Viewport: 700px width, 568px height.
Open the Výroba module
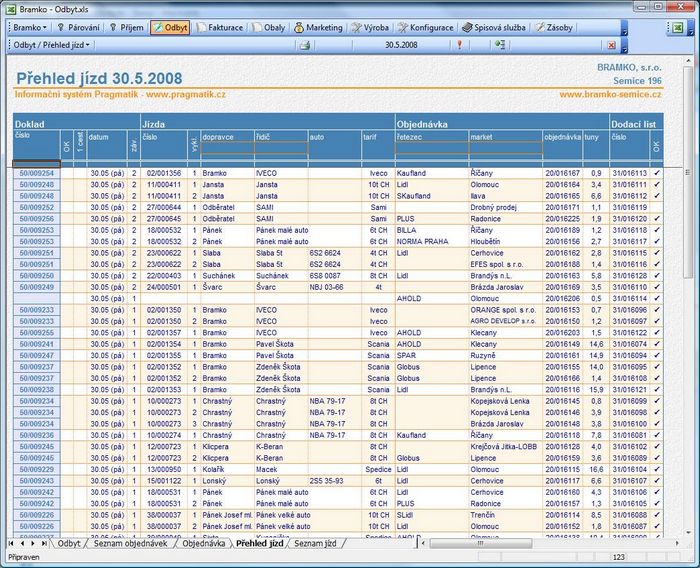point(370,28)
